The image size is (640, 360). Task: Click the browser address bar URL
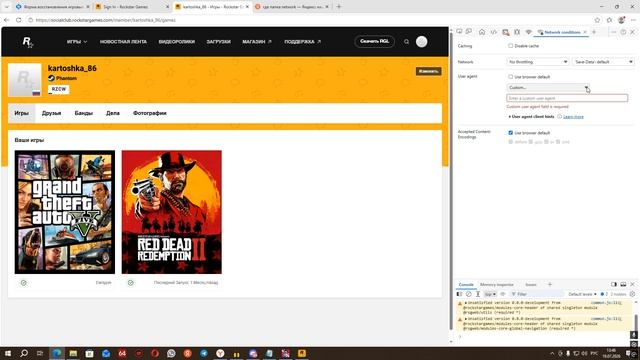[x=105, y=20]
